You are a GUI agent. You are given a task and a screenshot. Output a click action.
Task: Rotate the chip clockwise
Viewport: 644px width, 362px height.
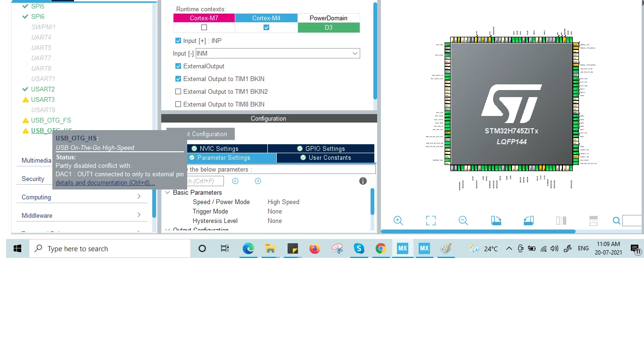(496, 221)
